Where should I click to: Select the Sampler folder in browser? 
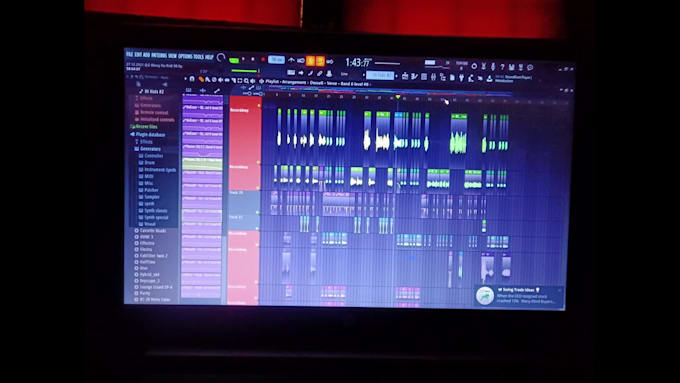point(150,197)
